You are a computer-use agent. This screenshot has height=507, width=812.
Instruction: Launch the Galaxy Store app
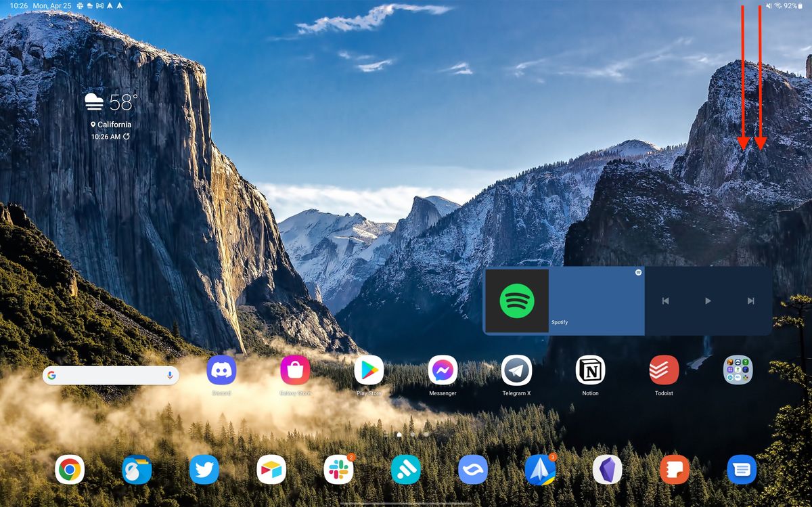[x=294, y=371]
